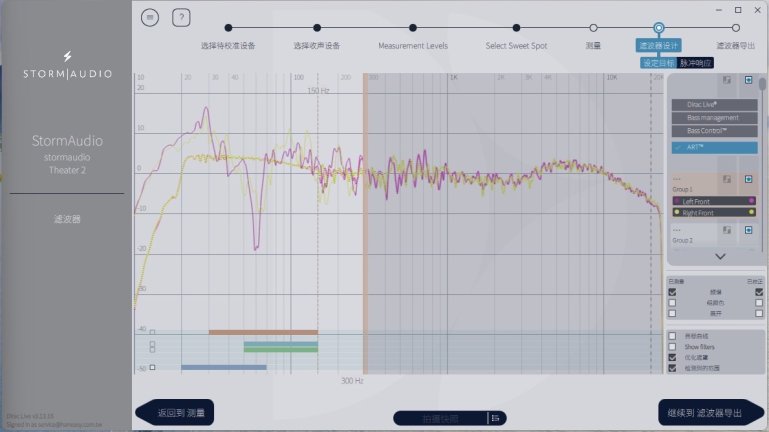Click the Select Sweet Spot step dot
The height and width of the screenshot is (432, 769).
[516, 28]
